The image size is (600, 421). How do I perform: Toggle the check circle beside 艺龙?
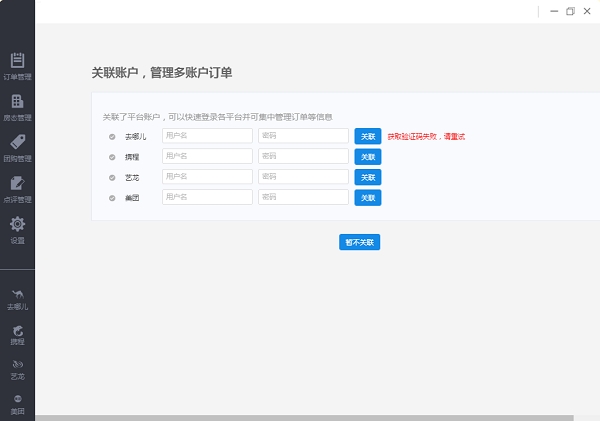[112, 178]
